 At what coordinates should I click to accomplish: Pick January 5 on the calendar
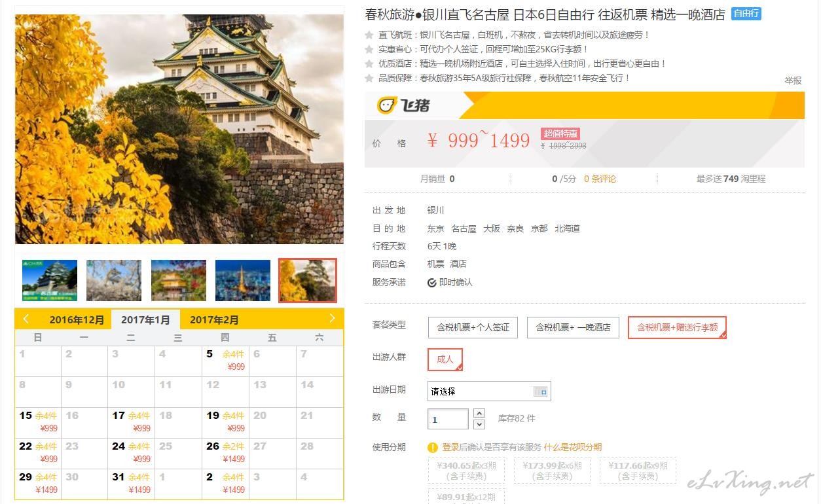[x=225, y=361]
